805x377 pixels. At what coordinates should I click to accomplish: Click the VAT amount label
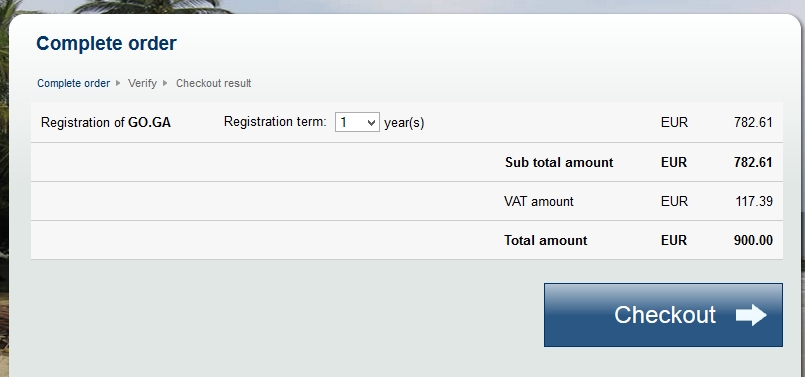pos(539,201)
